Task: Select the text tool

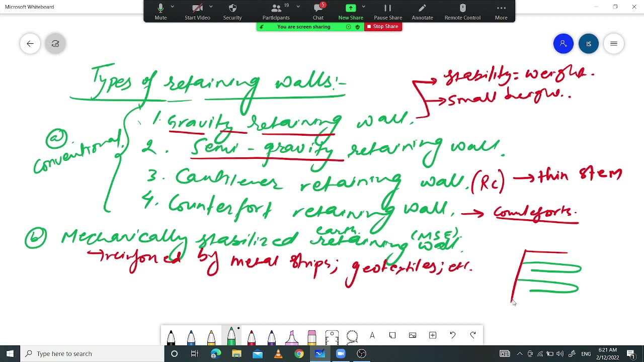Action: pyautogui.click(x=372, y=335)
